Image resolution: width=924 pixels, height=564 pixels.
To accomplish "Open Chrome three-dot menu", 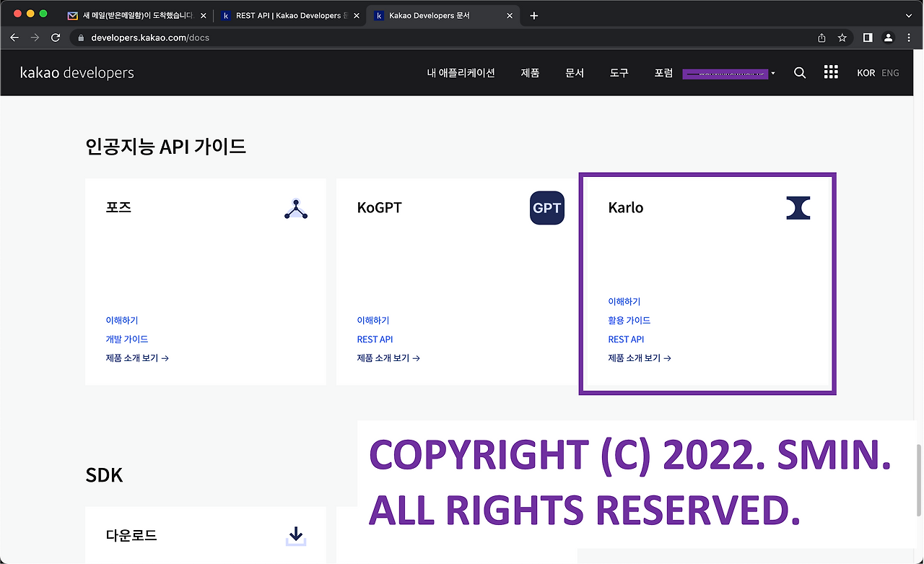I will [x=909, y=38].
